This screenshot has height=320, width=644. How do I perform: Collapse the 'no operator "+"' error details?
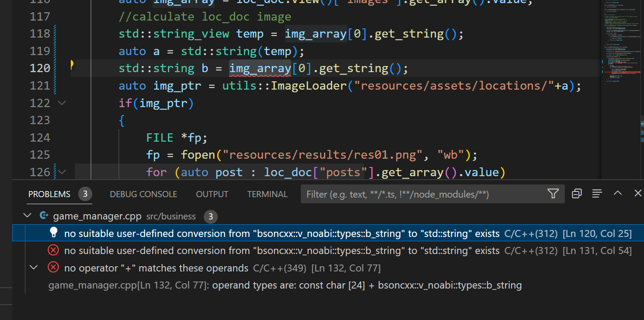(34, 267)
